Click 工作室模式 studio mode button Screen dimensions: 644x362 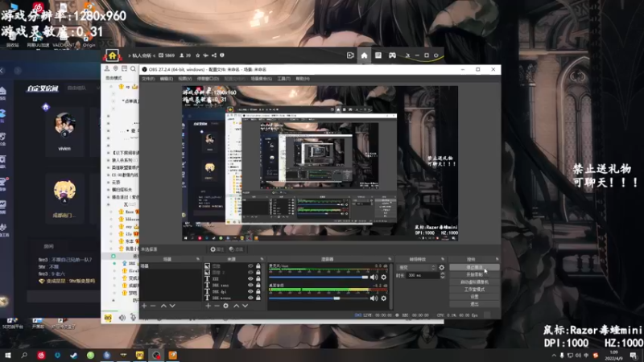point(474,290)
